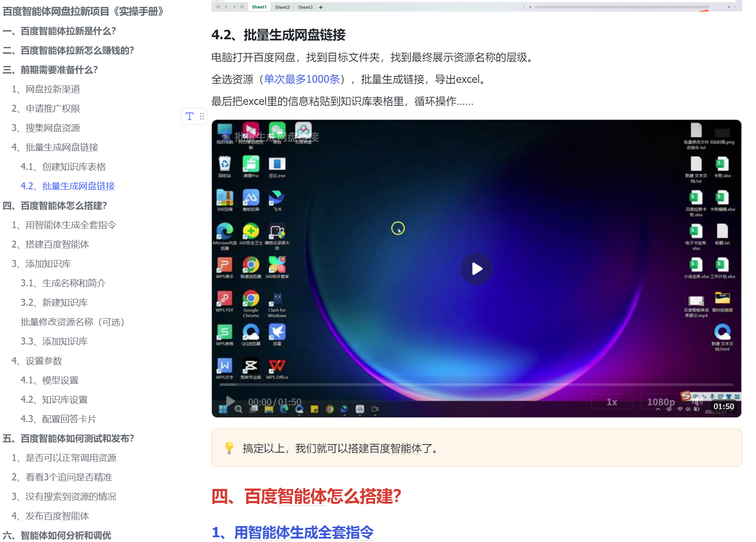The width and height of the screenshot is (756, 542).
Task: Open 剪映专业版 video editor
Action: pos(251,366)
